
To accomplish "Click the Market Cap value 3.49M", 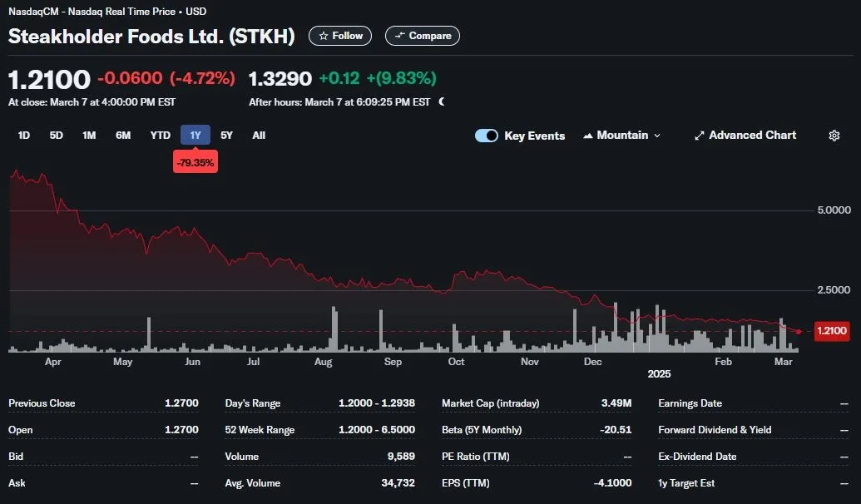I will pos(616,403).
